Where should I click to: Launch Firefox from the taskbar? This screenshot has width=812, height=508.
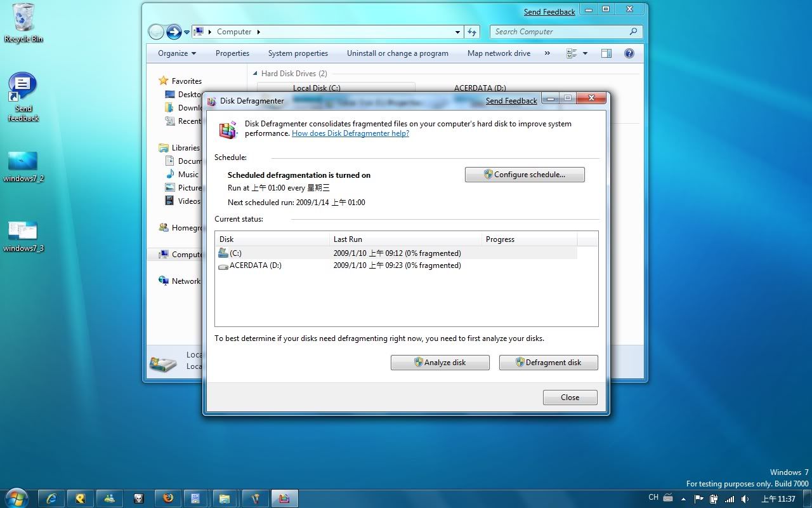(167, 498)
